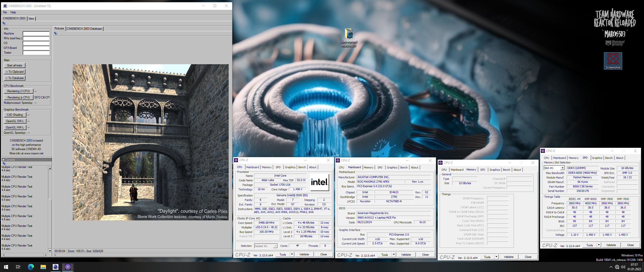Click Validate in the CPU-Z CPU window
The width and height of the screenshot is (644, 272).
click(304, 254)
